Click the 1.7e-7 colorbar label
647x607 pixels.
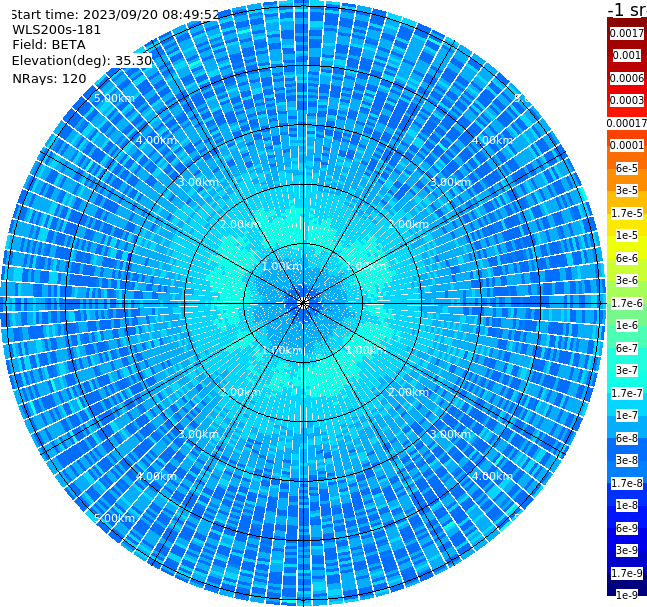(627, 393)
